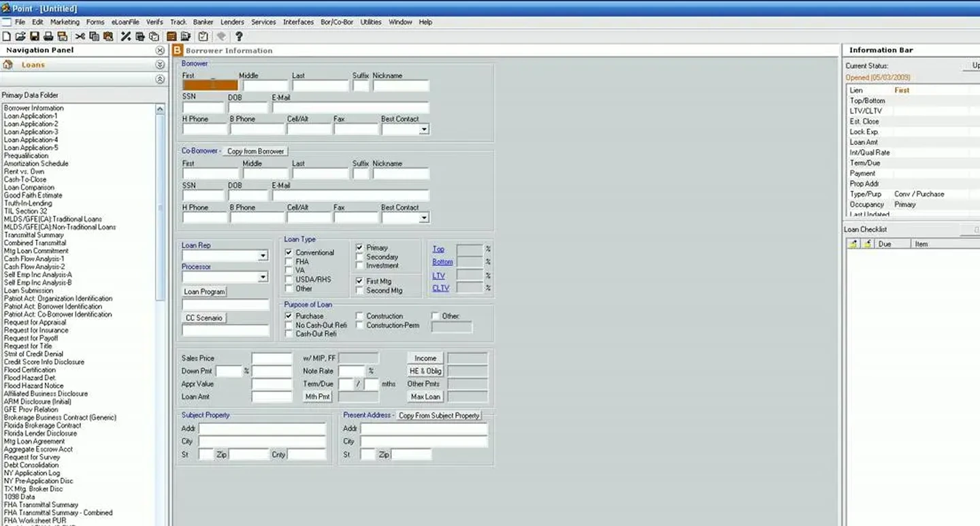Open the calculator toolbar tool
The height and width of the screenshot is (526, 980).
pos(172,37)
